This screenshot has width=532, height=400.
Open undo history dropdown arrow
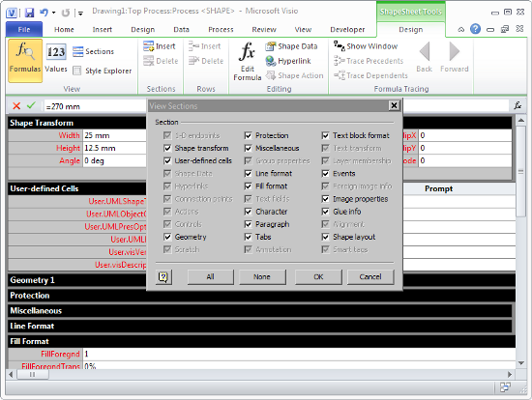click(x=53, y=13)
